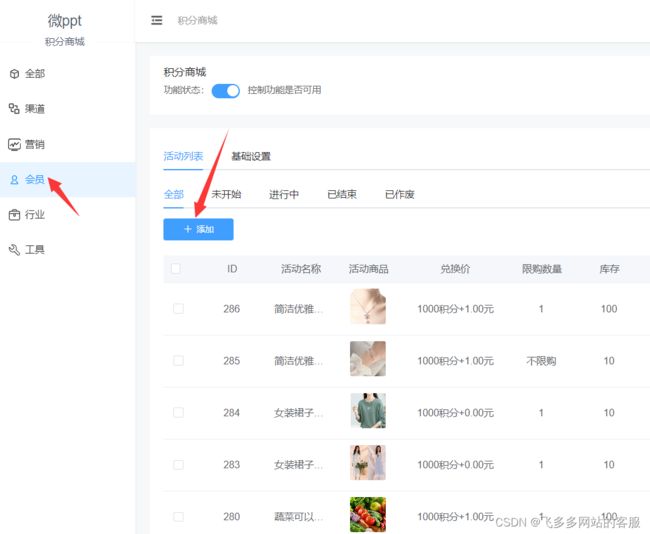Screen dimensions: 650x534
Task: Check the box for row ID 285
Action: [178, 361]
